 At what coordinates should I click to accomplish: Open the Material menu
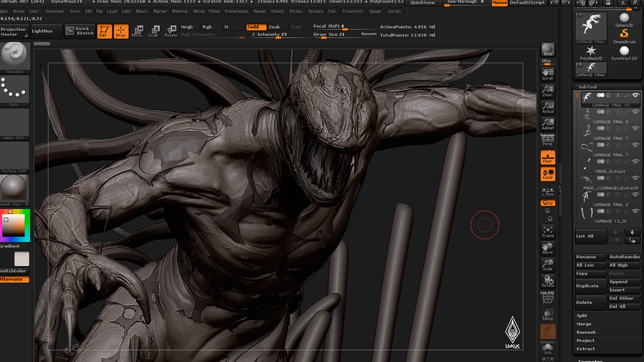pyautogui.click(x=179, y=11)
